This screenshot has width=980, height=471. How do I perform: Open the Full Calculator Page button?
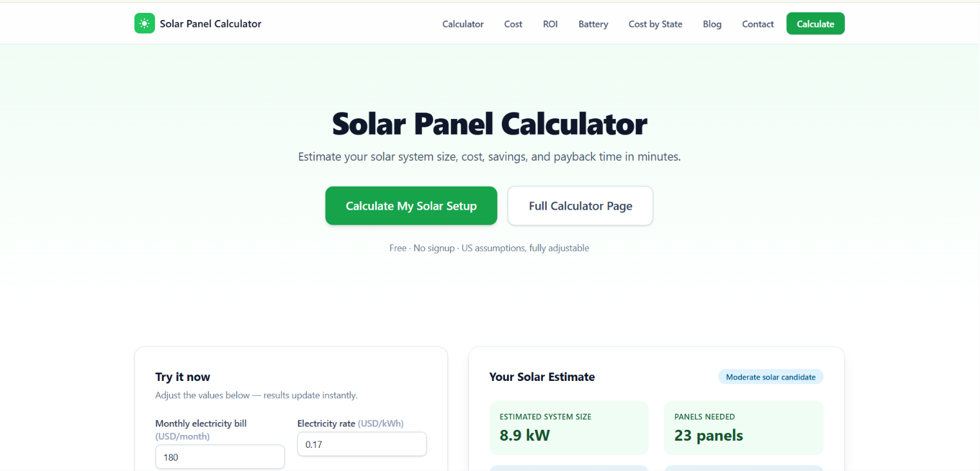(x=580, y=206)
